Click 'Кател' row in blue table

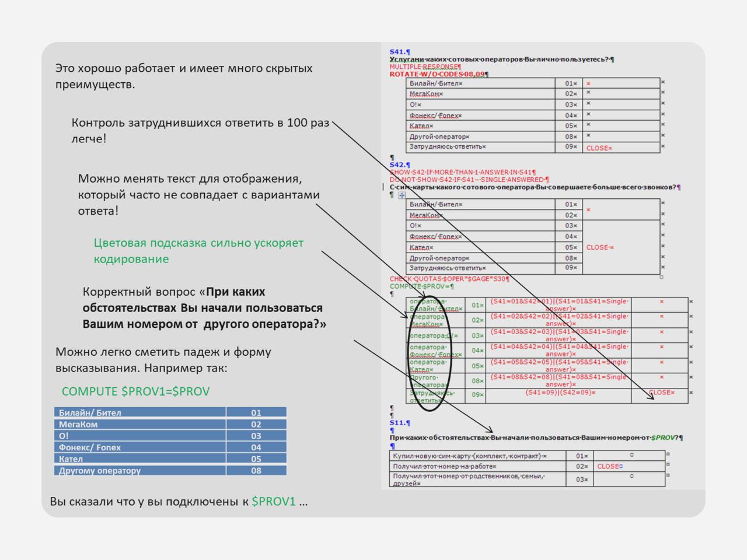[x=170, y=459]
